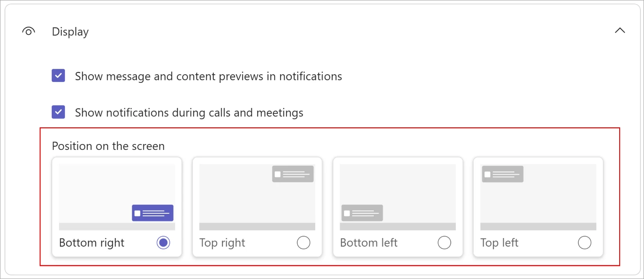Click the gray bottom left notification icon
The height and width of the screenshot is (279, 644).
[362, 213]
